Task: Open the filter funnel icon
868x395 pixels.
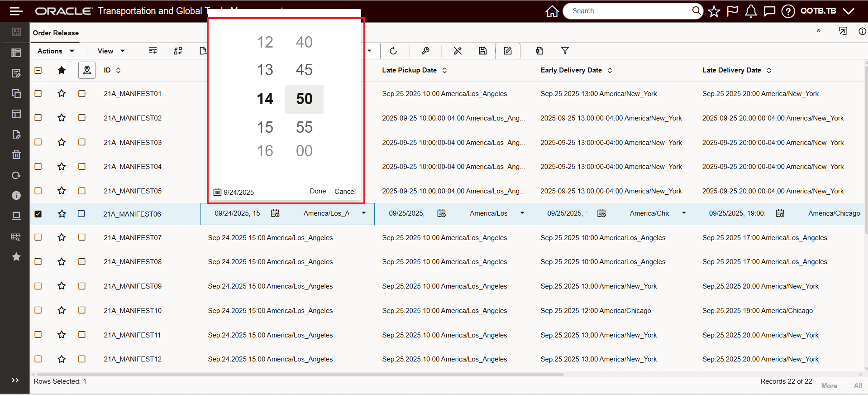Action: pyautogui.click(x=565, y=51)
